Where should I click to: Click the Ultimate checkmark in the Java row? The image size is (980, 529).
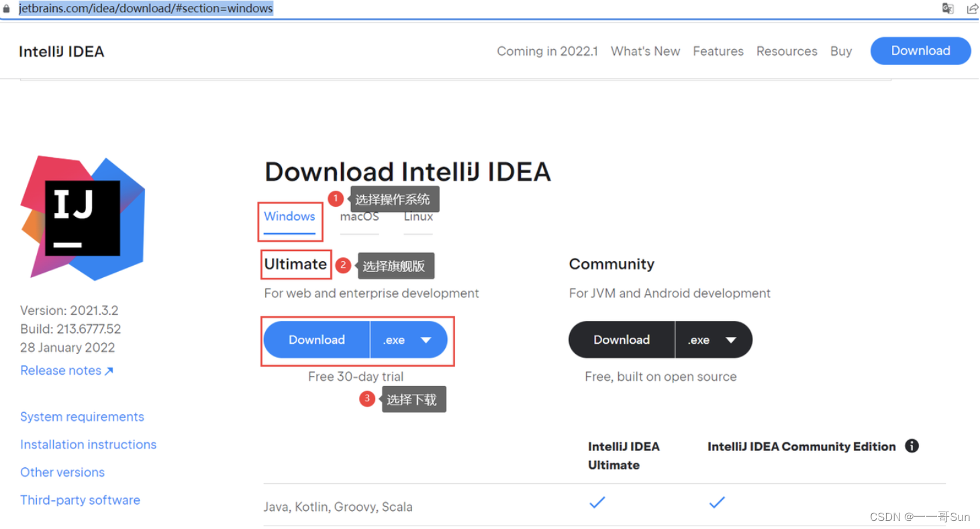597,502
